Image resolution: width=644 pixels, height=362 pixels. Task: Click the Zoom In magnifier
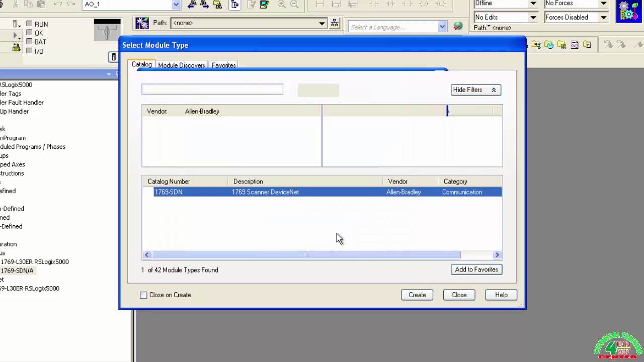coord(282,5)
